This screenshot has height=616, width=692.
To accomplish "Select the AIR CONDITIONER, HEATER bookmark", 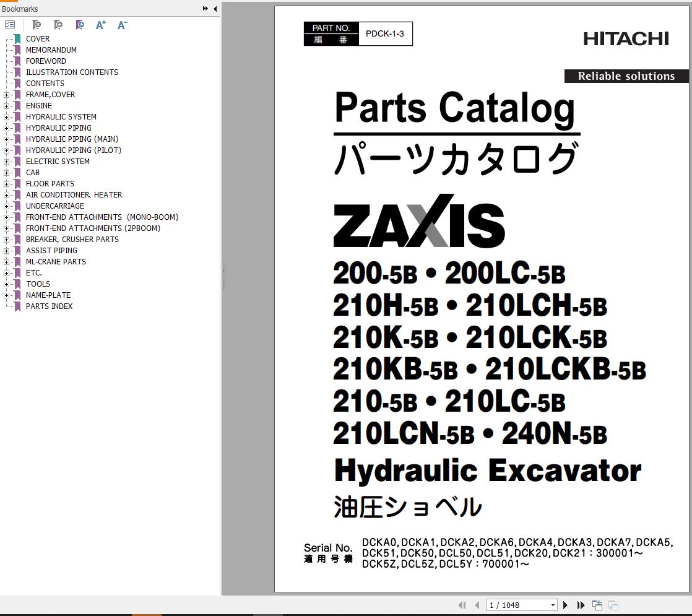I will pos(74,195).
